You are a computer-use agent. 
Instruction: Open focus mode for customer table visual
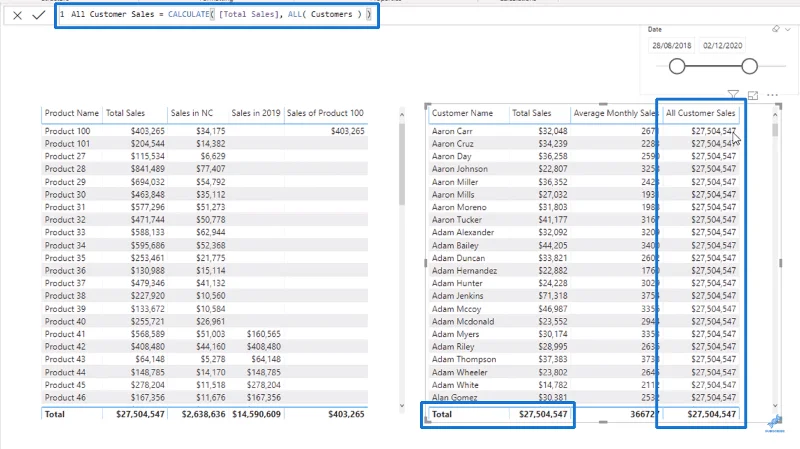pyautogui.click(x=753, y=95)
